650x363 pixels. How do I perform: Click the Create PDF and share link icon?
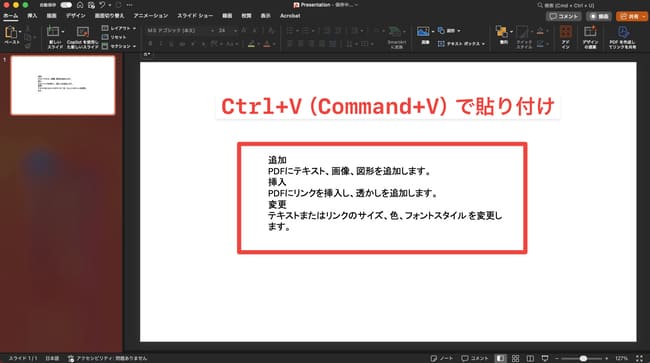(x=623, y=32)
